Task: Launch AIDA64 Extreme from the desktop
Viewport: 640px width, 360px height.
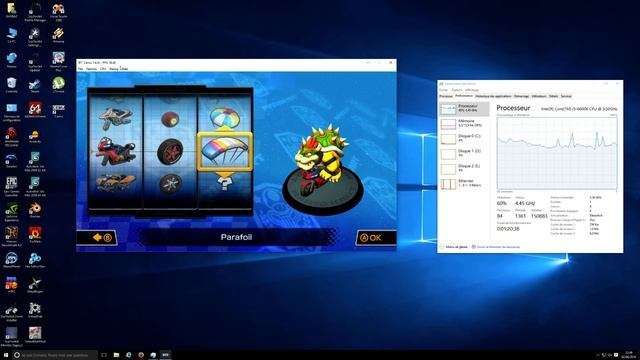Action: 35,110
